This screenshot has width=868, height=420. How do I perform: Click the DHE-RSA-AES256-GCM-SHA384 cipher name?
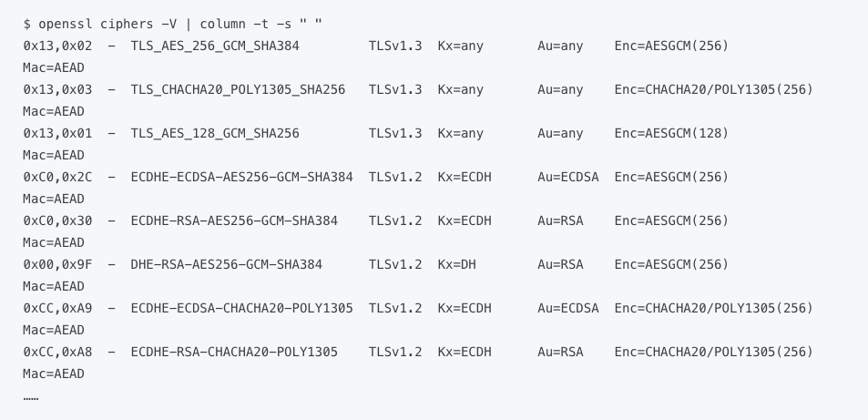pyautogui.click(x=226, y=264)
